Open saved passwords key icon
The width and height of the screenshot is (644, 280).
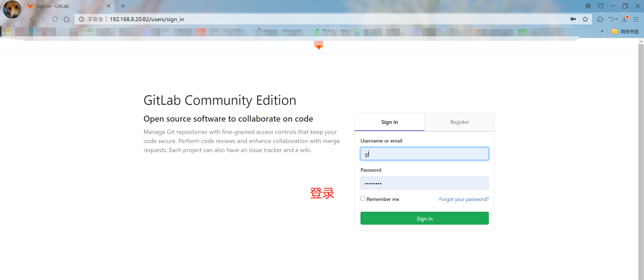573,19
